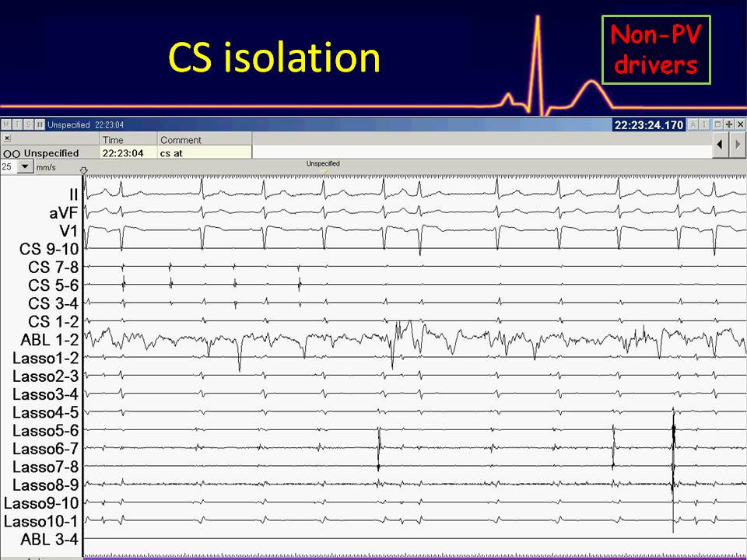The height and width of the screenshot is (560, 747).
Task: Click the S button in title bar
Action: 29,124
